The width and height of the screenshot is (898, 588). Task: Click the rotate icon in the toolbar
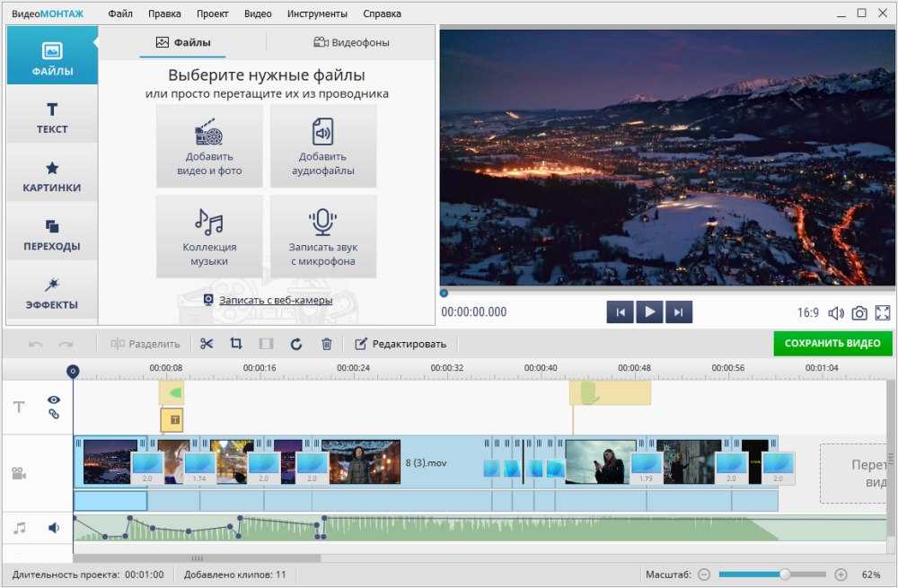pyautogui.click(x=296, y=344)
